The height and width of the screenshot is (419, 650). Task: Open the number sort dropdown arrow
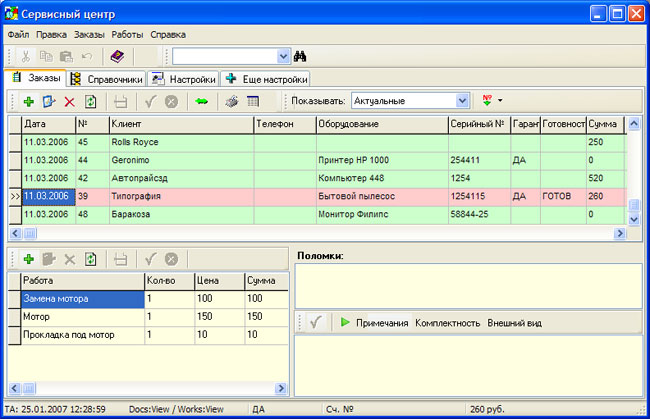499,101
